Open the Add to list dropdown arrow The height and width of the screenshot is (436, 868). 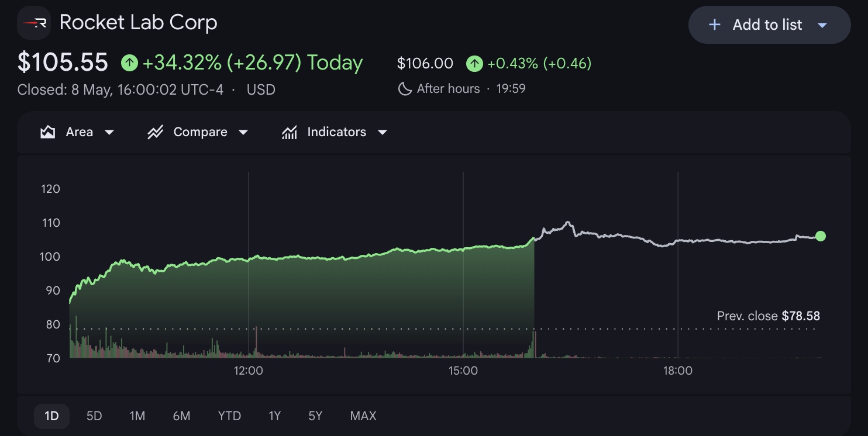pos(822,25)
